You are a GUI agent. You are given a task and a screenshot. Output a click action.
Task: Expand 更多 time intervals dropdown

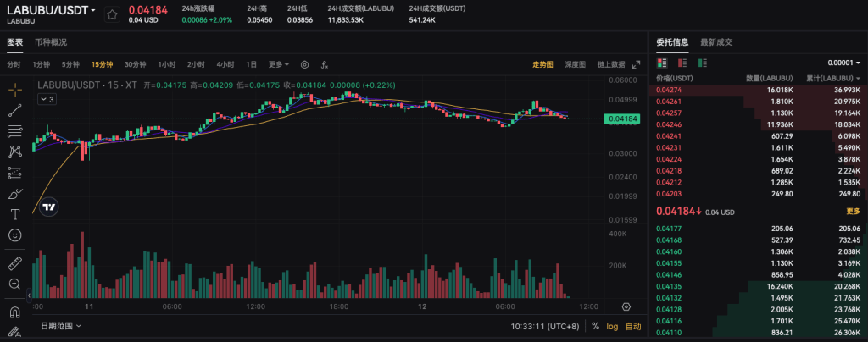pos(278,64)
